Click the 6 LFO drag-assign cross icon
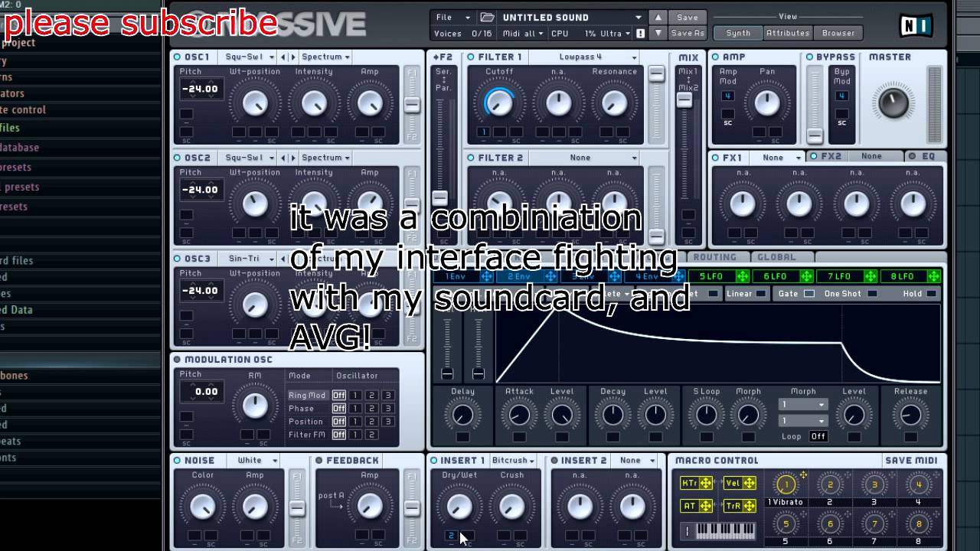 806,276
